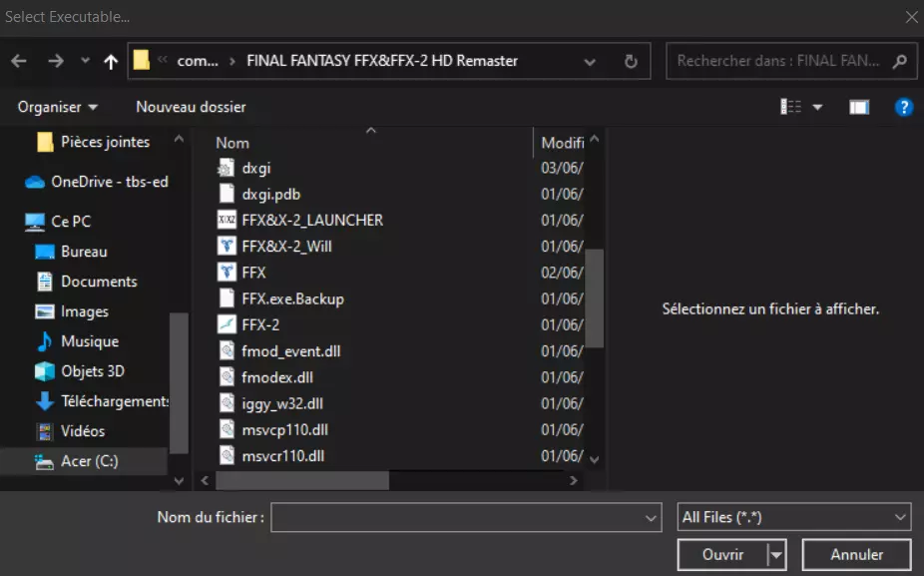Open the All Files (*.*) filter dropdown
Image resolution: width=924 pixels, height=576 pixels.
tap(793, 518)
